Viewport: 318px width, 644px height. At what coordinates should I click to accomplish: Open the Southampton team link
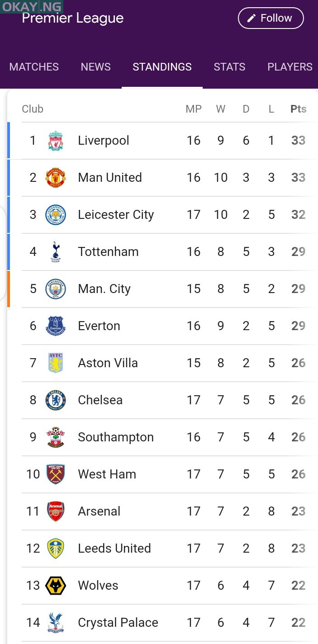pyautogui.click(x=116, y=437)
